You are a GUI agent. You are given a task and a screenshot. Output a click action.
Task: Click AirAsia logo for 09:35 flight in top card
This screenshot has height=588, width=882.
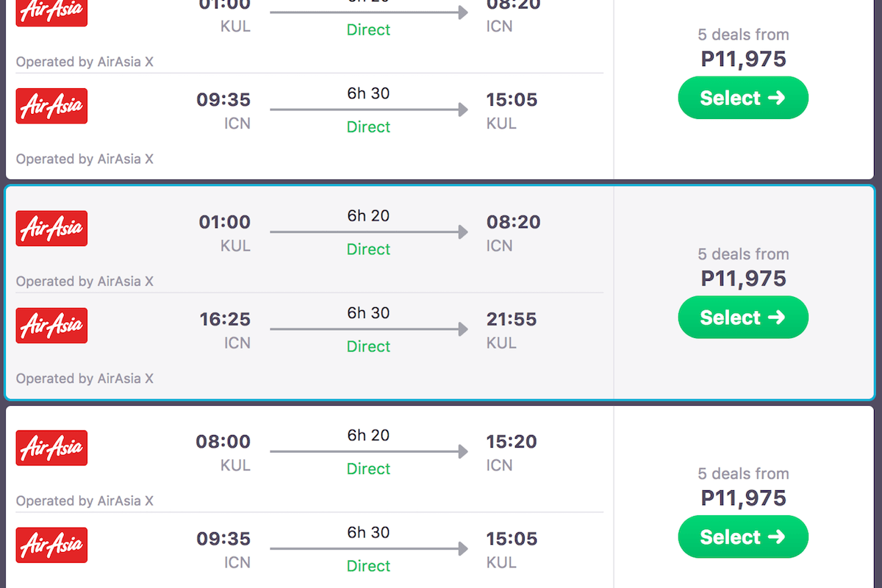[x=51, y=106]
